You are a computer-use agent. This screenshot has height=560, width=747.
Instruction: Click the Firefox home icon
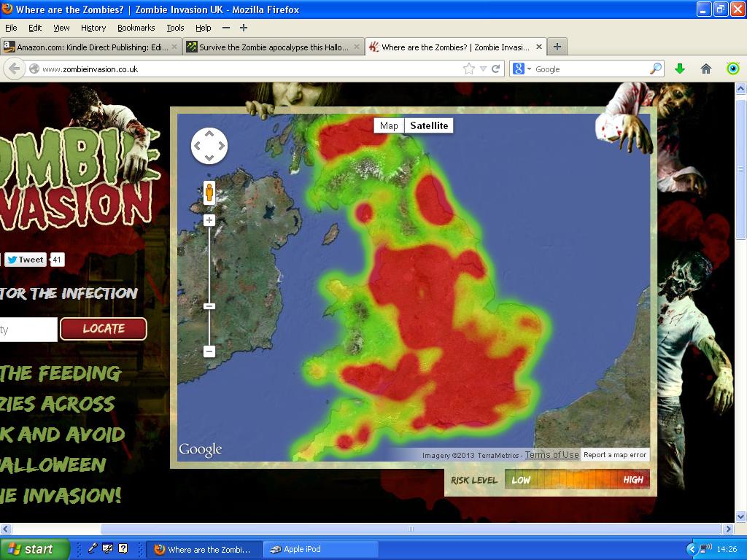705,69
